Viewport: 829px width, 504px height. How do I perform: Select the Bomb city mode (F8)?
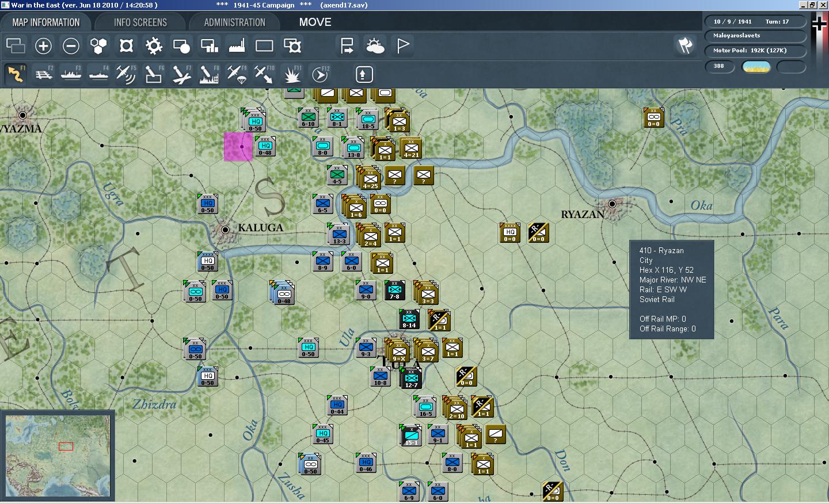(x=209, y=74)
